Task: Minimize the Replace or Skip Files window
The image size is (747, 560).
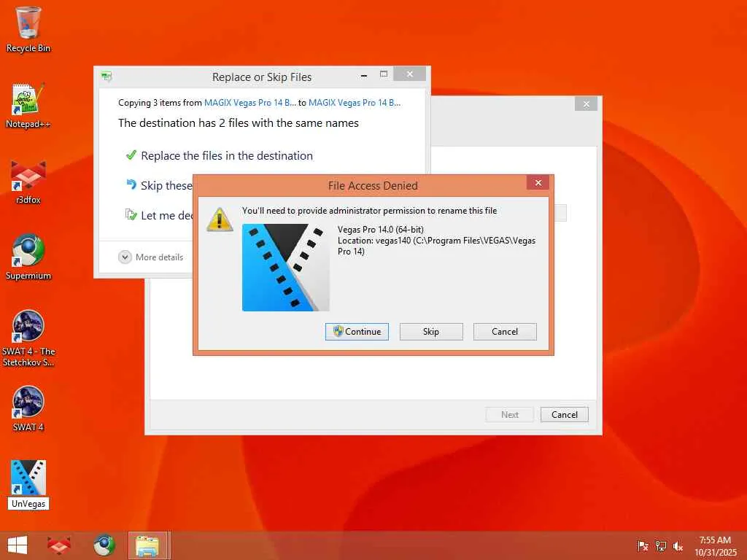Action: coord(364,75)
